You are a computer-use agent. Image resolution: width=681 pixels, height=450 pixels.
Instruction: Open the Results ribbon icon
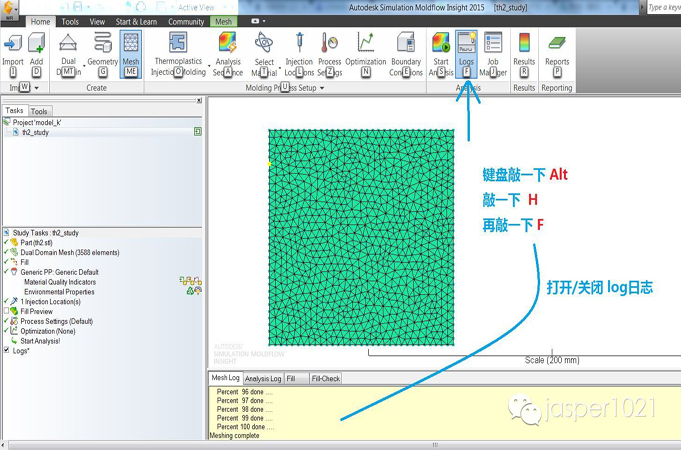click(x=524, y=43)
